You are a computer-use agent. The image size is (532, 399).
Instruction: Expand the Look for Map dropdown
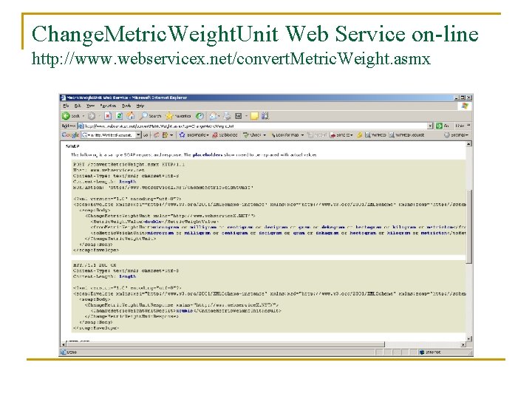[302, 135]
